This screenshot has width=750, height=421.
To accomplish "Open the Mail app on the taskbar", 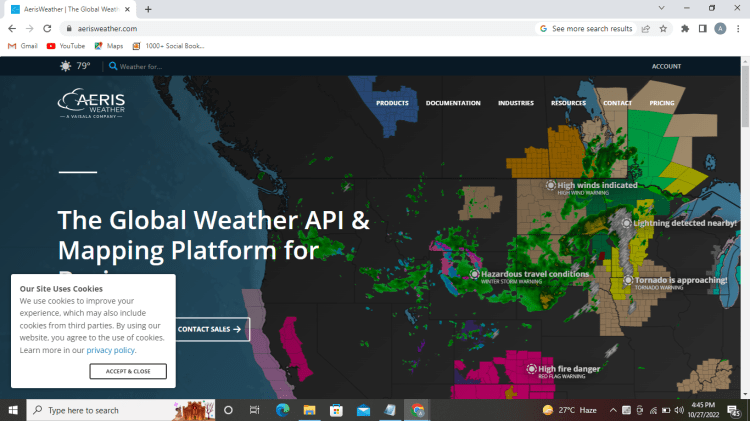I will [363, 410].
